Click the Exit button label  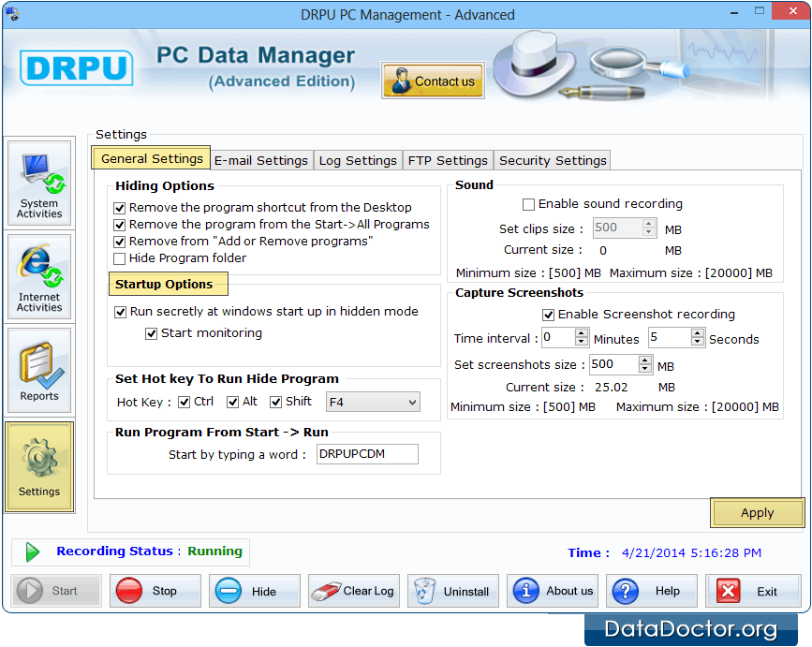pos(766,591)
